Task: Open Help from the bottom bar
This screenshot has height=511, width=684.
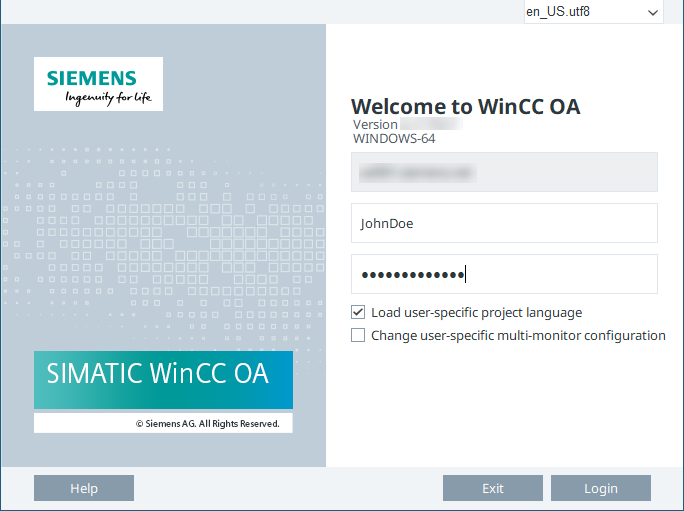Action: point(84,488)
